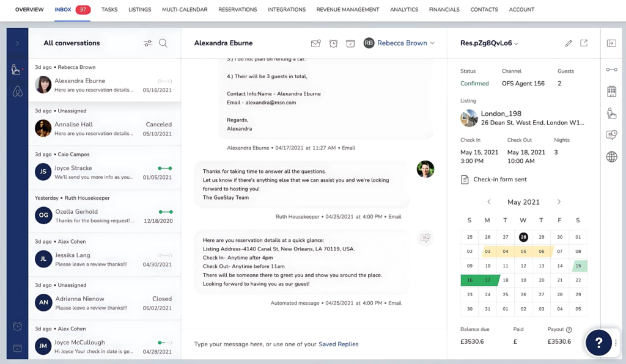The width and height of the screenshot is (626, 364).
Task: Click the globe icon in right sidebar
Action: 611,157
